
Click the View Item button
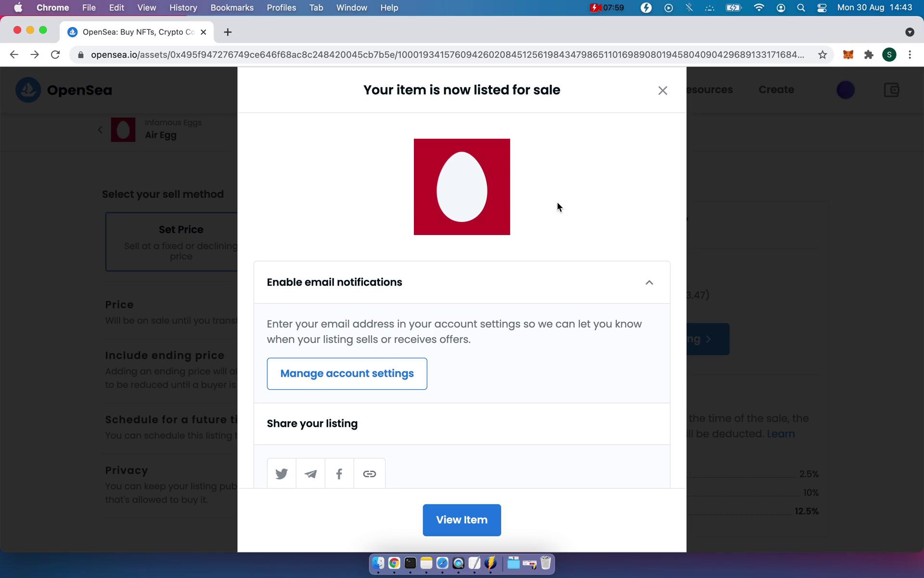click(x=461, y=520)
